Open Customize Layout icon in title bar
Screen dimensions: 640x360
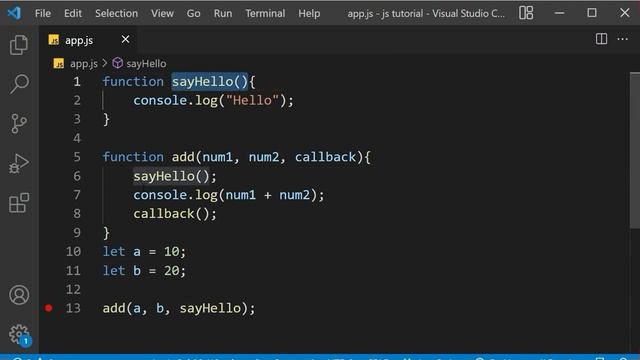[526, 13]
